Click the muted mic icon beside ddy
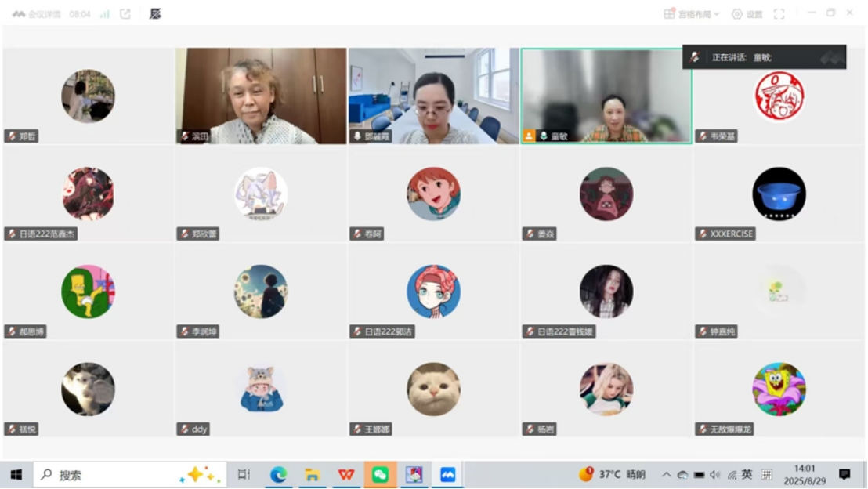 click(184, 429)
